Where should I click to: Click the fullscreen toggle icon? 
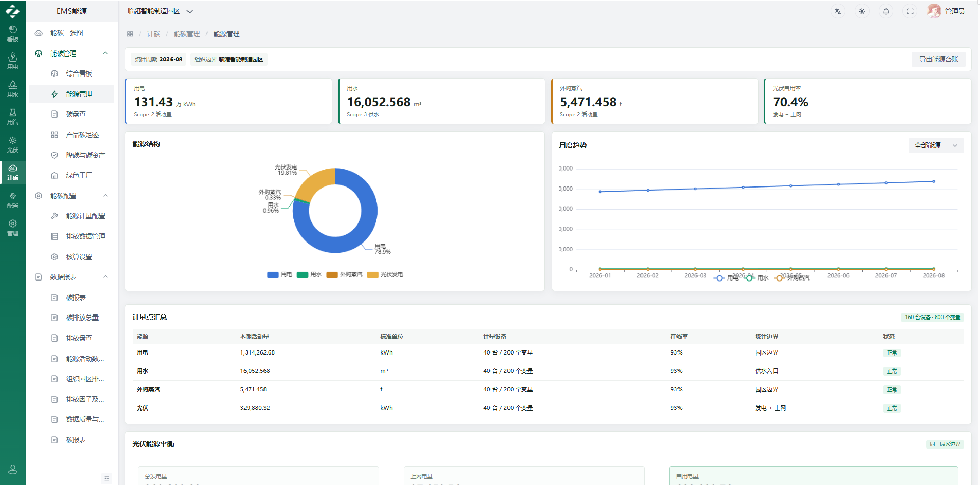coord(910,11)
